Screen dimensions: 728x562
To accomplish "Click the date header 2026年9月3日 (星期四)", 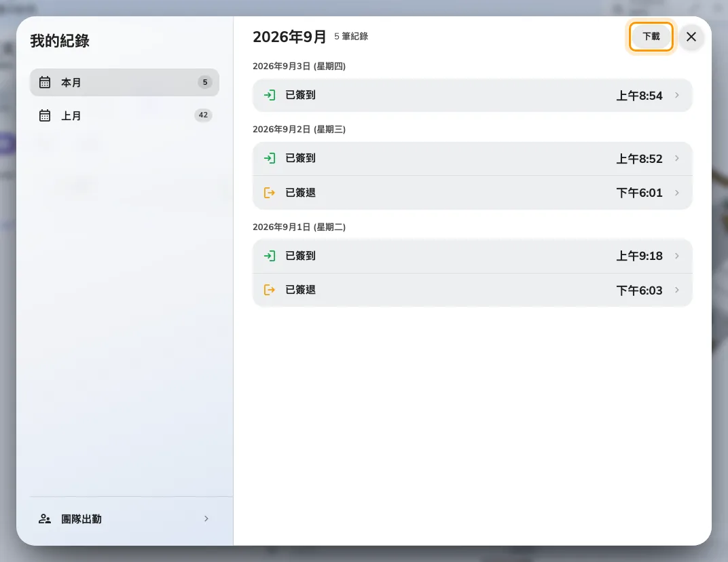I will [299, 67].
